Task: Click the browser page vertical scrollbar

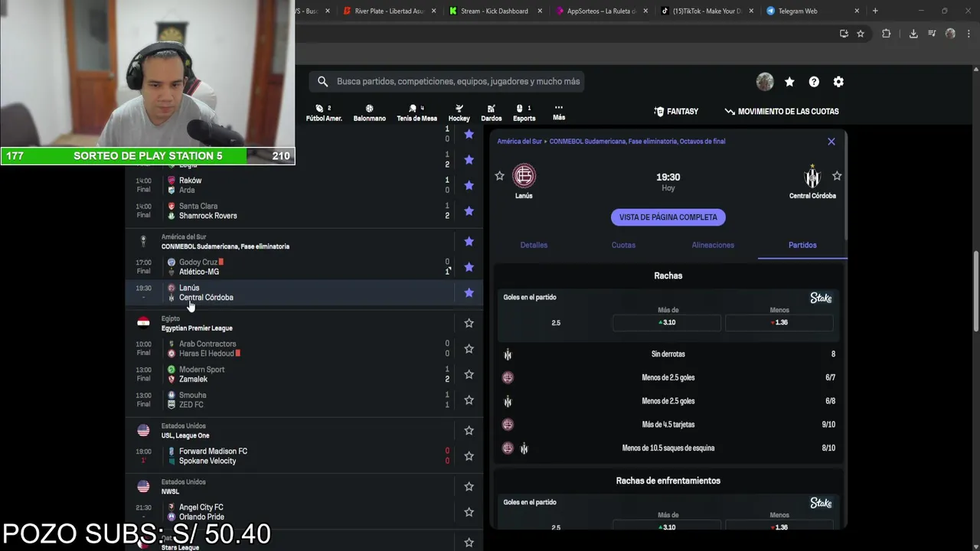Action: [975, 291]
